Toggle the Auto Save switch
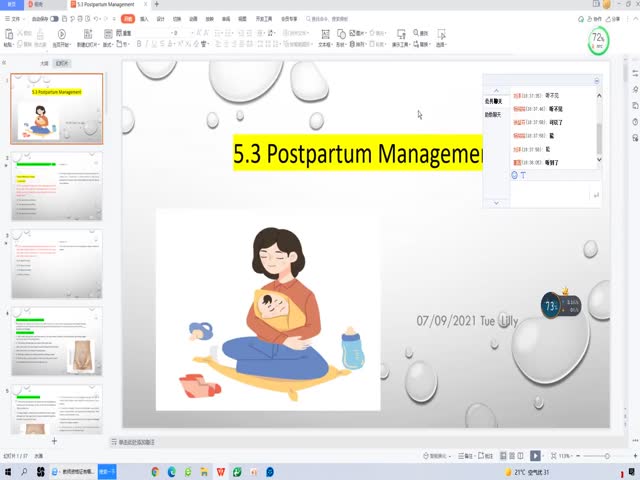This screenshot has width=640, height=480. (54, 19)
